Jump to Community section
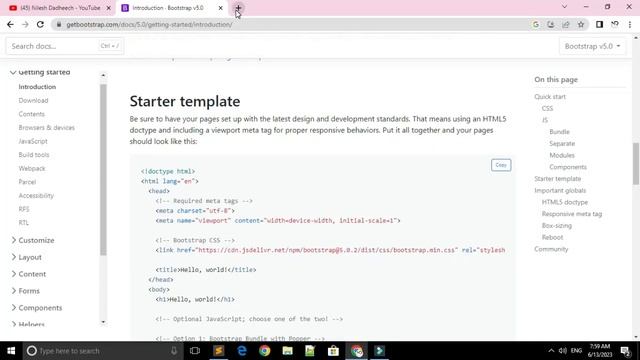 click(551, 249)
